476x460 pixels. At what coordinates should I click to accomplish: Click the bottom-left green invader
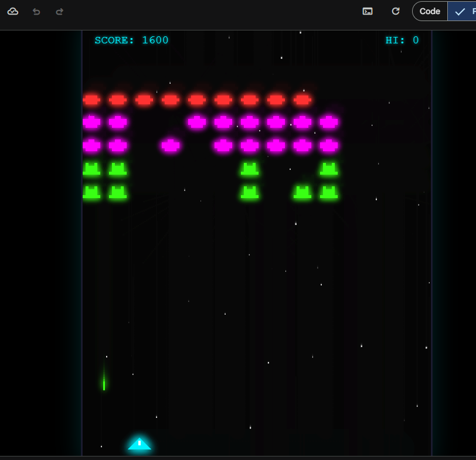coord(91,192)
